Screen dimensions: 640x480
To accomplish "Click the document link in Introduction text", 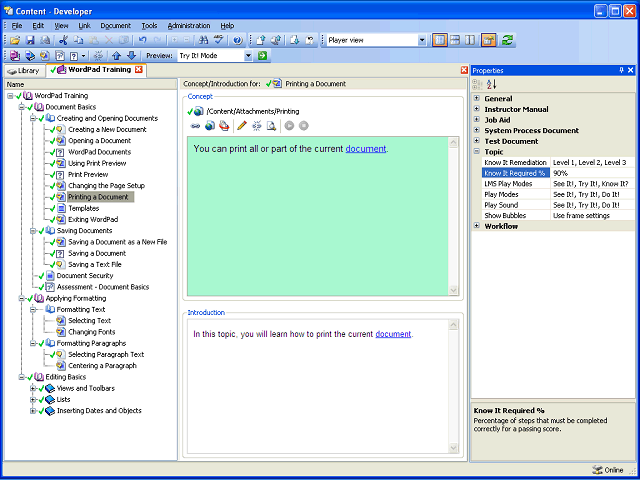I will 393,334.
